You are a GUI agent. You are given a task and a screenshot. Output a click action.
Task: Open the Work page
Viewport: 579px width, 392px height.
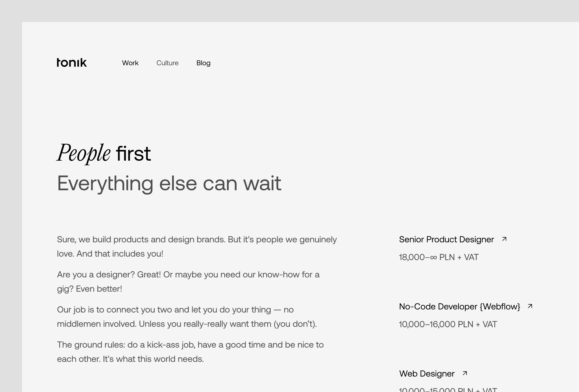tap(130, 63)
